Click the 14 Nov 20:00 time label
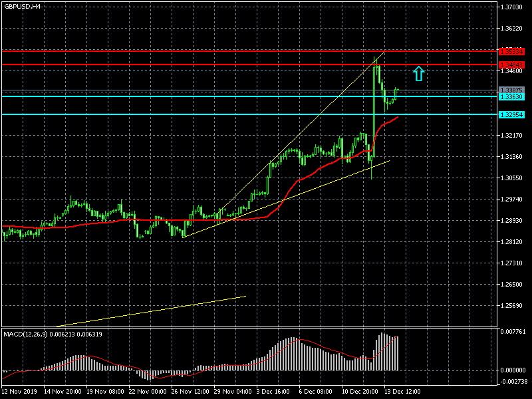This screenshot has width=532, height=399. [63, 392]
